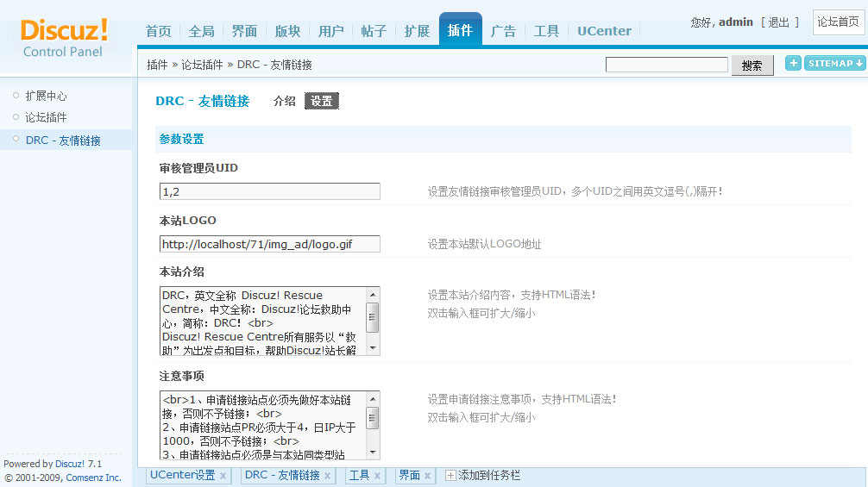Click 本站介绍 scrollbar down arrow
Screen dimensions: 868x487
[x=373, y=348]
